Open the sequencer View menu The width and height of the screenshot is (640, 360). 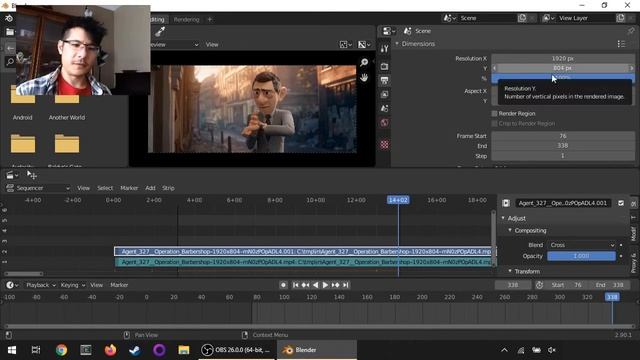[x=83, y=188]
